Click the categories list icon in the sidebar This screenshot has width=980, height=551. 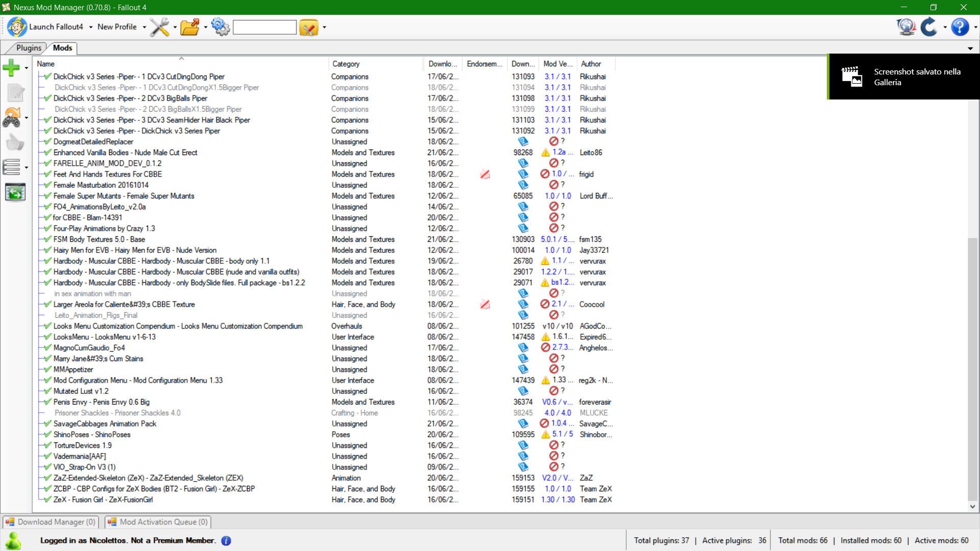(x=12, y=167)
